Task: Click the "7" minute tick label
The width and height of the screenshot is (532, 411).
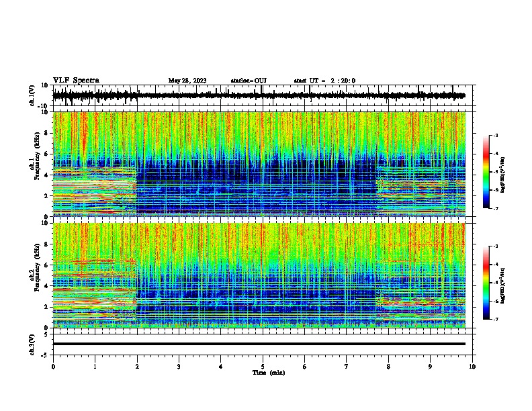Action: pos(347,367)
